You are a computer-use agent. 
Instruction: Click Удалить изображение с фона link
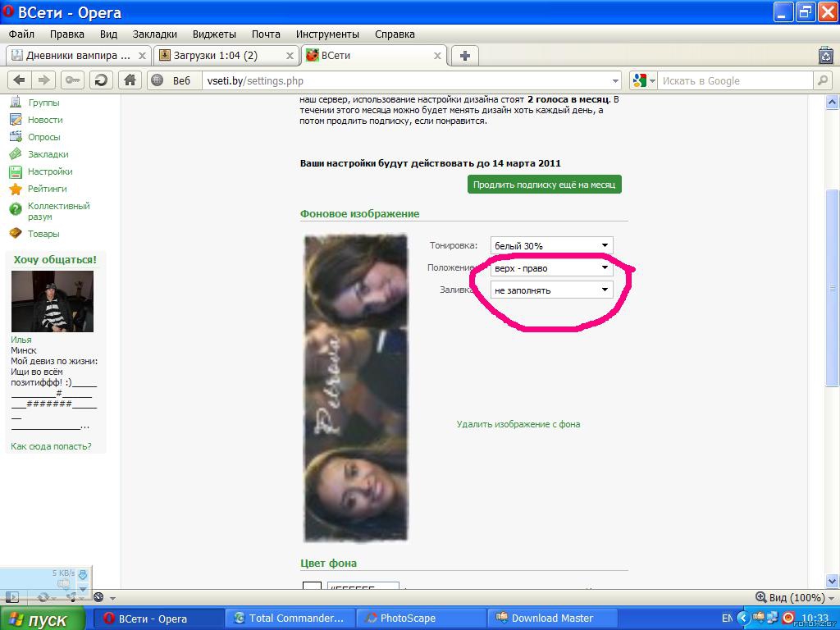pos(518,424)
